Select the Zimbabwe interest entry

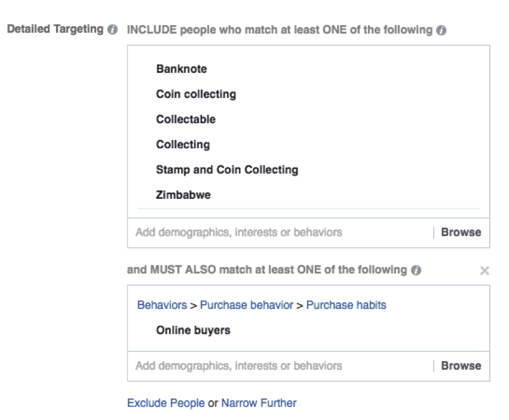point(183,195)
